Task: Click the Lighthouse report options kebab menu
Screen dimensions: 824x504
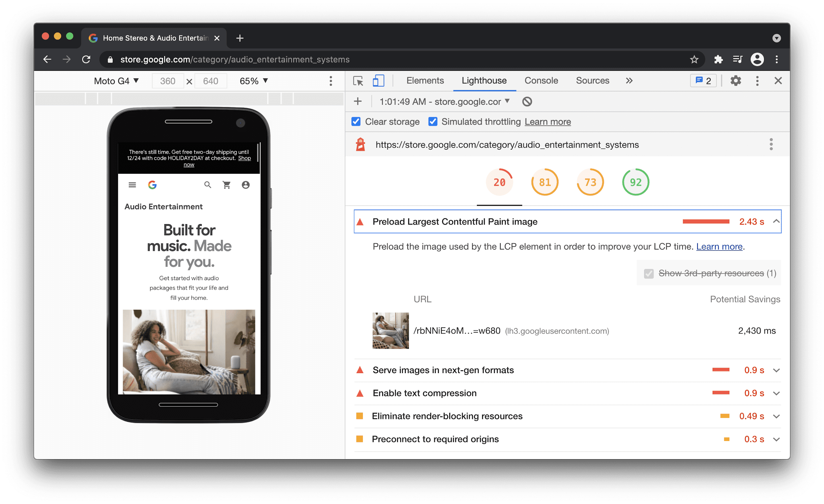Action: pos(771,145)
